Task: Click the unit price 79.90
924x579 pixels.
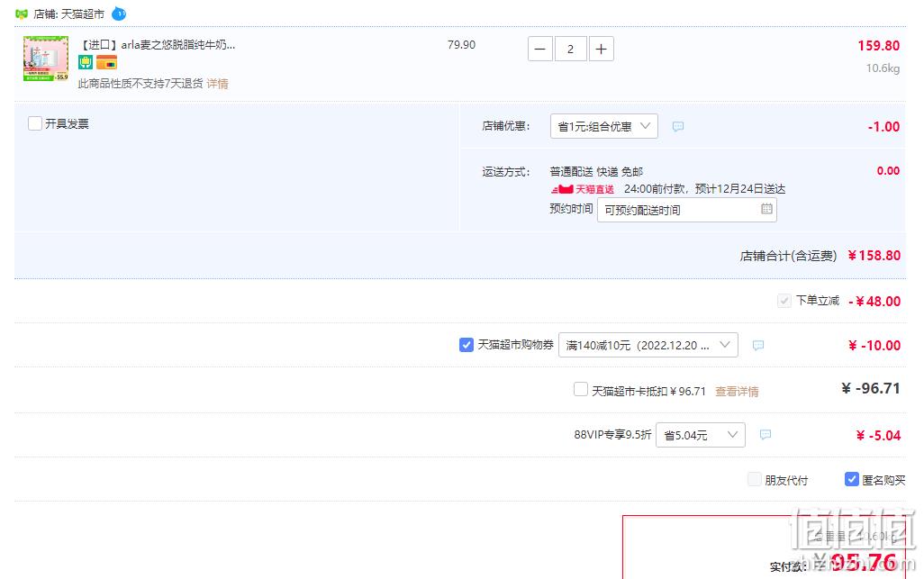Action: coord(461,45)
